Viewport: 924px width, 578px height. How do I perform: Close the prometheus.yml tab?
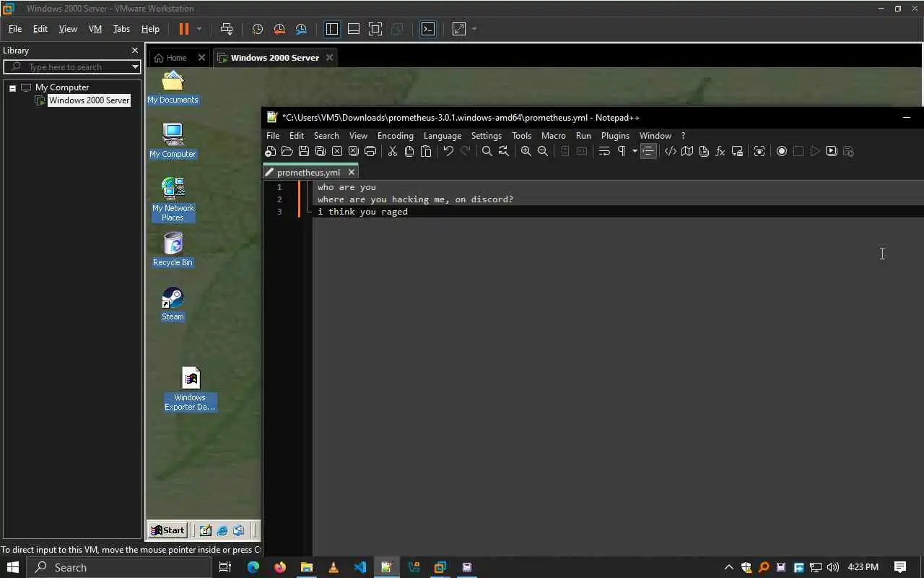click(352, 172)
